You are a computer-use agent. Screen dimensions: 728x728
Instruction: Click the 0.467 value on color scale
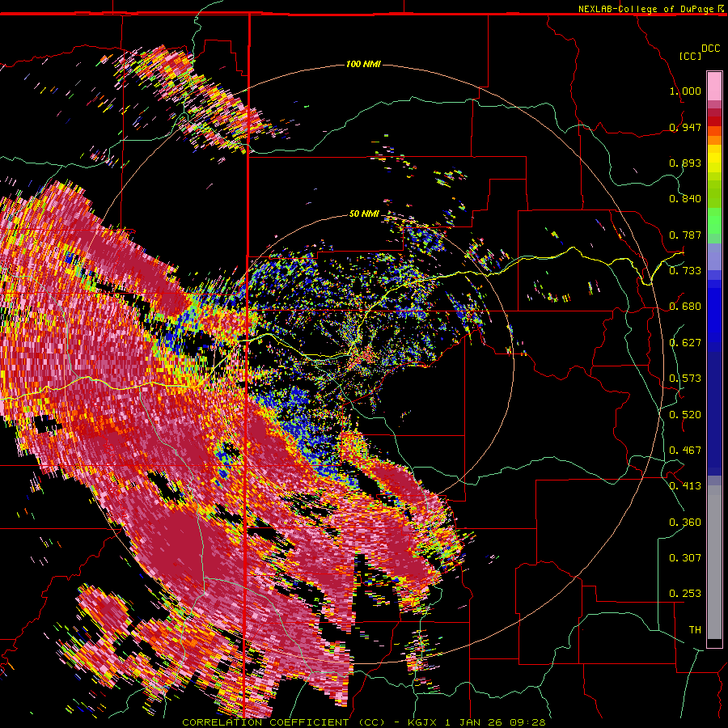coord(685,451)
